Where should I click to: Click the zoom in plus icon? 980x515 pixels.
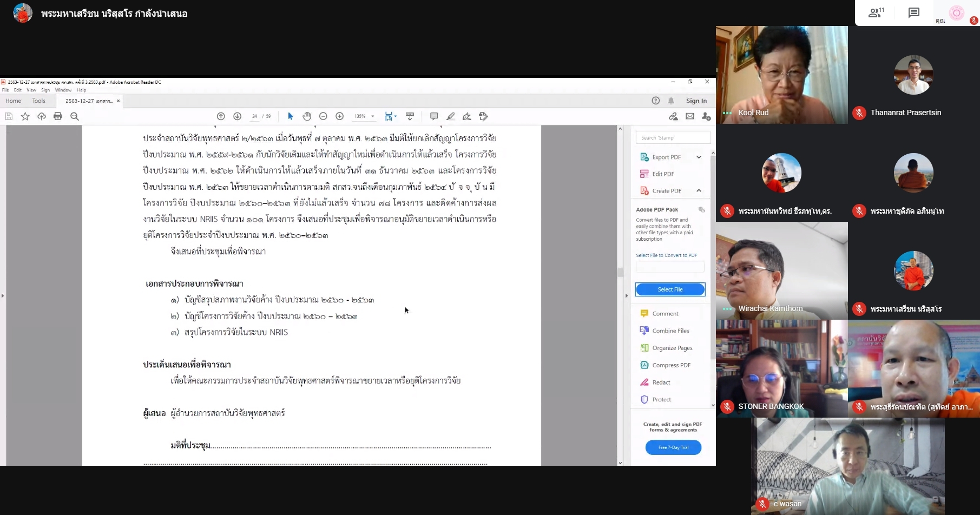[x=340, y=116]
